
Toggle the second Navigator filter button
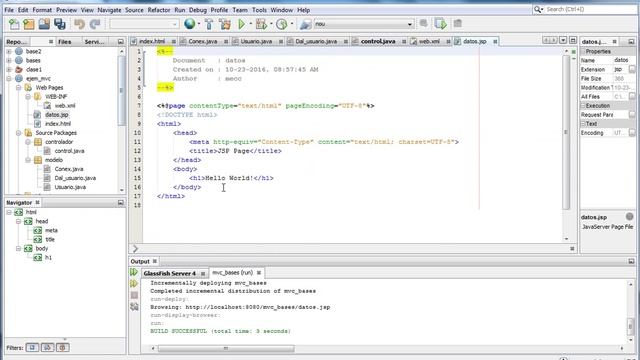click(x=47, y=348)
